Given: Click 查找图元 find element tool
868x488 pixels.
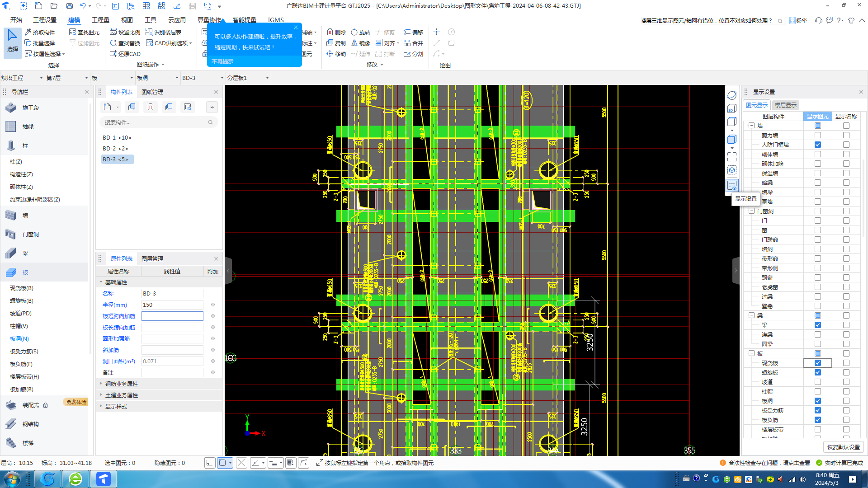Looking at the screenshot, I should click(85, 32).
